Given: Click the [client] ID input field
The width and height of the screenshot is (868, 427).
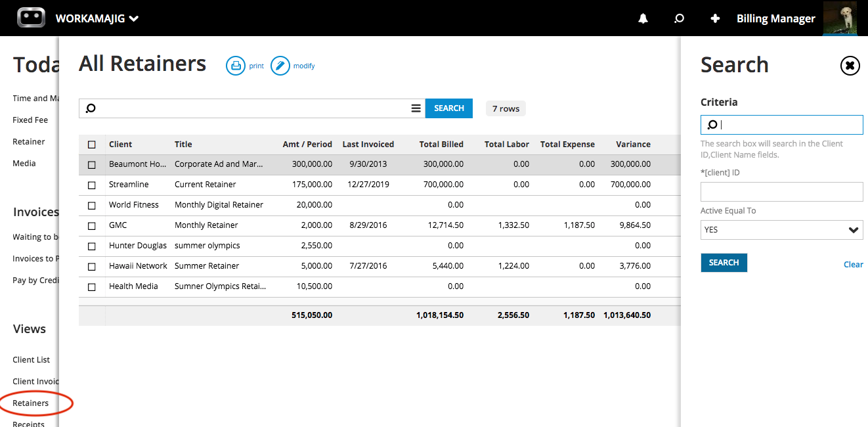Looking at the screenshot, I should [781, 192].
